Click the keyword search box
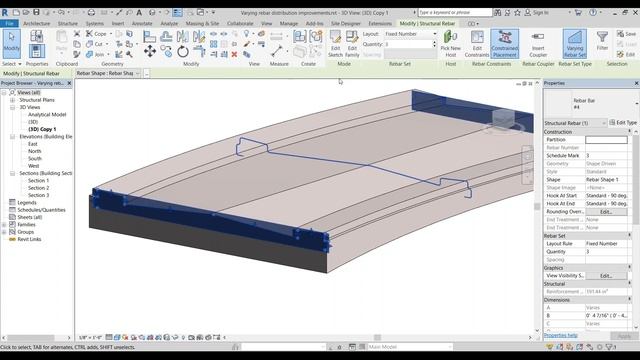 pos(455,13)
